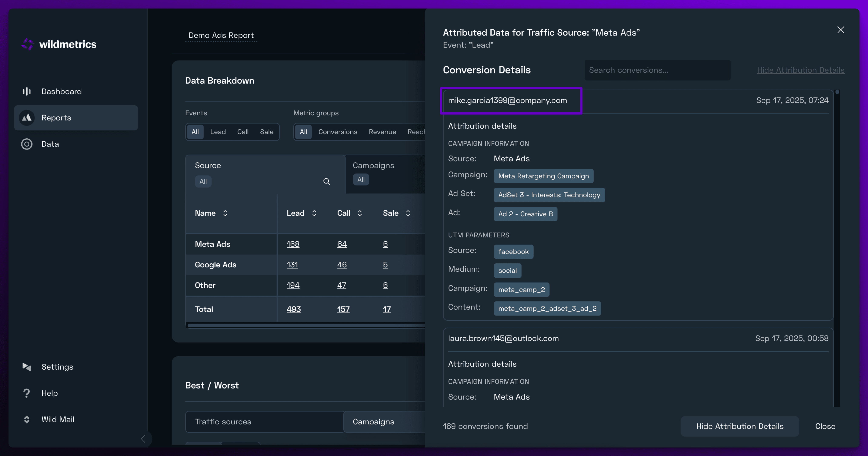Select the Sale events filter
This screenshot has height=456, width=868.
tap(266, 132)
